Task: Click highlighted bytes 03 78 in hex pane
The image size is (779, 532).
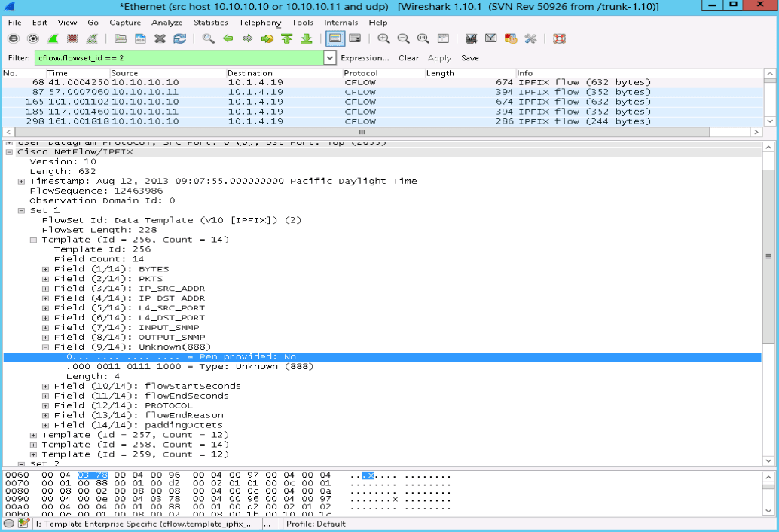Action: [x=93, y=475]
